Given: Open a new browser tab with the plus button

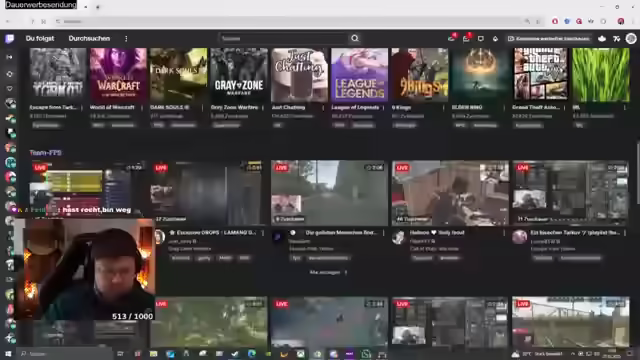Looking at the screenshot, I should pyautogui.click(x=98, y=7).
